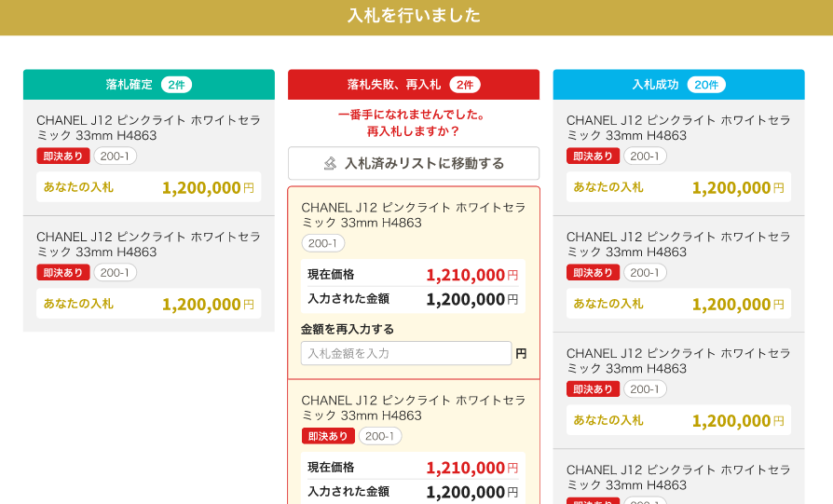Click 200-1 lot tag on first 落札確定 item
The image size is (833, 504).
coord(115,157)
